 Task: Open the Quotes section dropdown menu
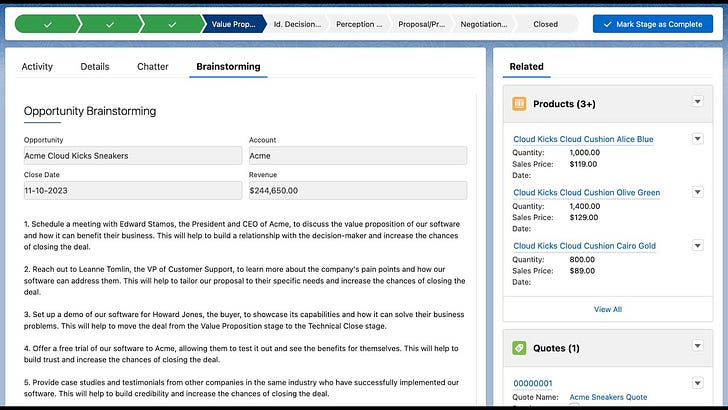(x=697, y=345)
